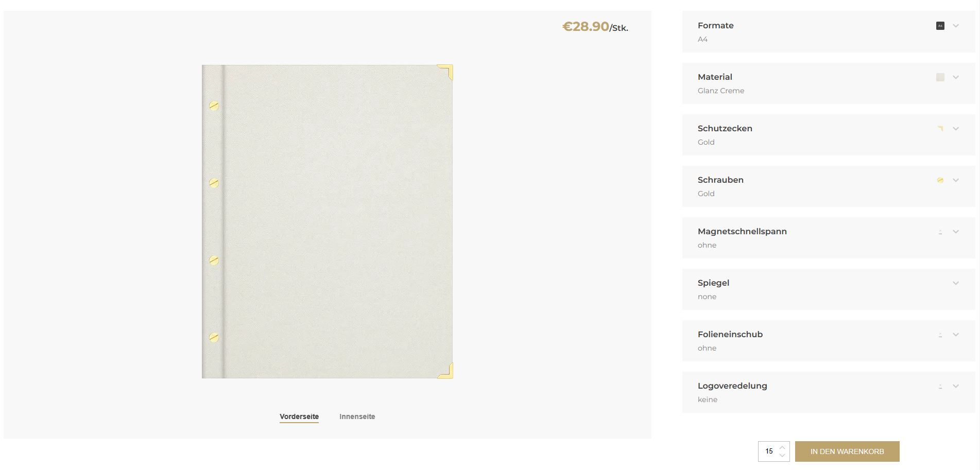Expand the Formate chevron

coord(956,26)
